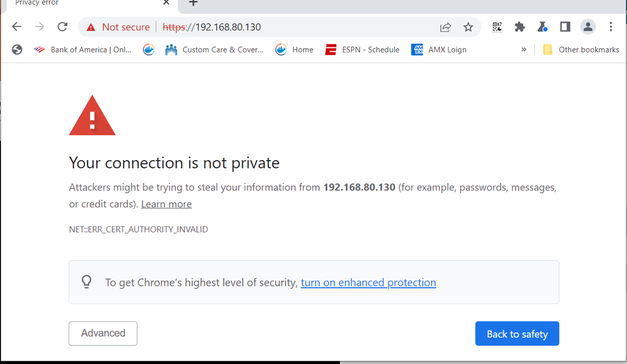This screenshot has height=364, width=627.
Task: Click the Advanced button
Action: [103, 333]
